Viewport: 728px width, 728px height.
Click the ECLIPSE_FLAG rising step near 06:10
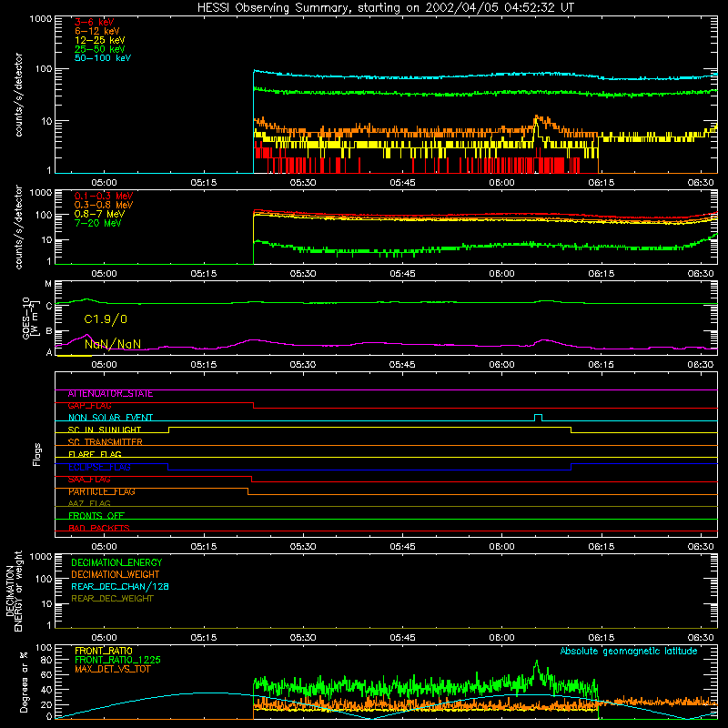click(x=571, y=467)
